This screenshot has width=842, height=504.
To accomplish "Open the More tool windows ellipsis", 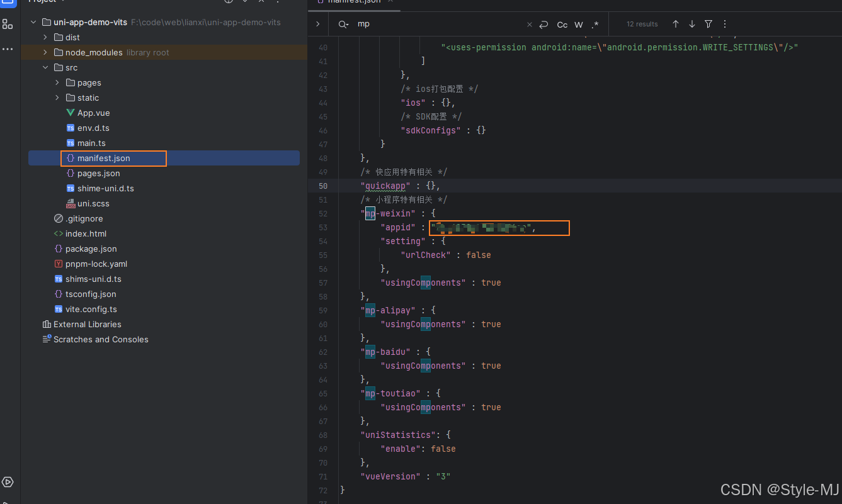I will point(8,48).
